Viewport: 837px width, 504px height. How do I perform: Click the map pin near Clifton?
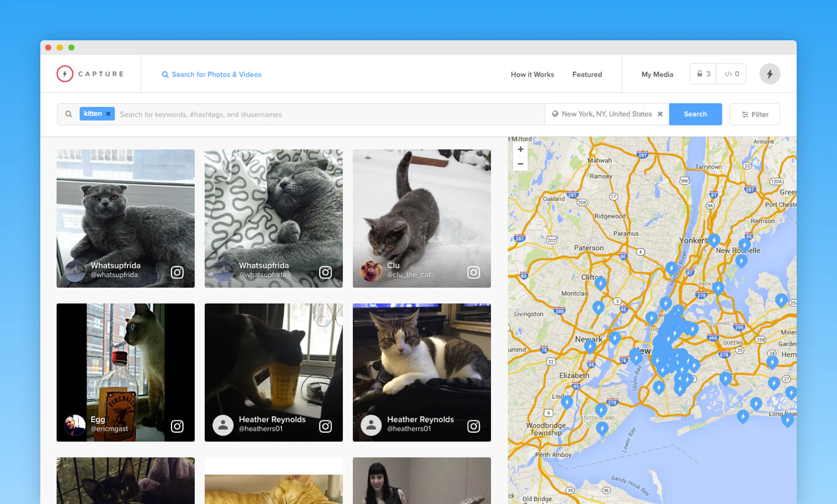pyautogui.click(x=600, y=283)
